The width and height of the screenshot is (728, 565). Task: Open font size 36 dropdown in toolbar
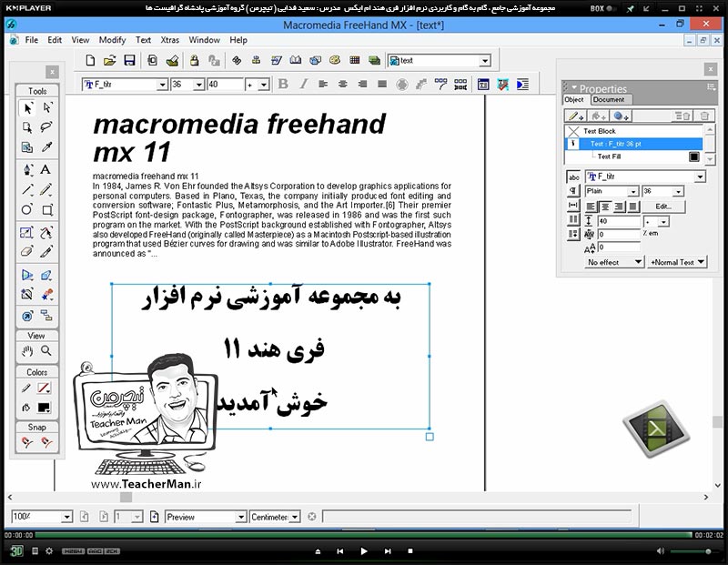[x=198, y=85]
